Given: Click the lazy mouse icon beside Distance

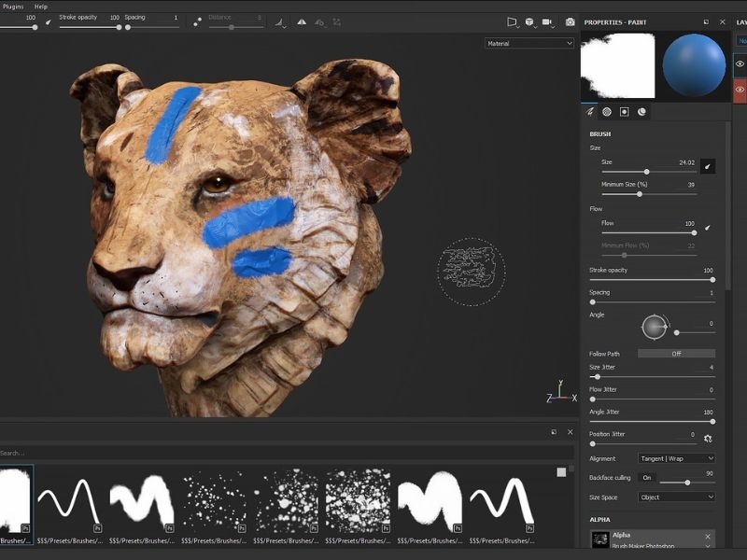Looking at the screenshot, I should (x=197, y=21).
